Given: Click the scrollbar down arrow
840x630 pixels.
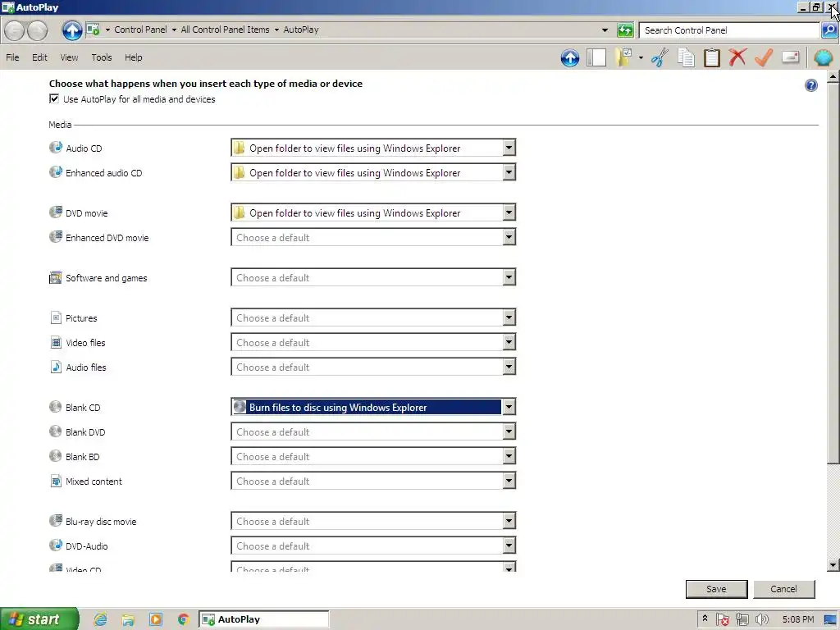Looking at the screenshot, I should [833, 564].
